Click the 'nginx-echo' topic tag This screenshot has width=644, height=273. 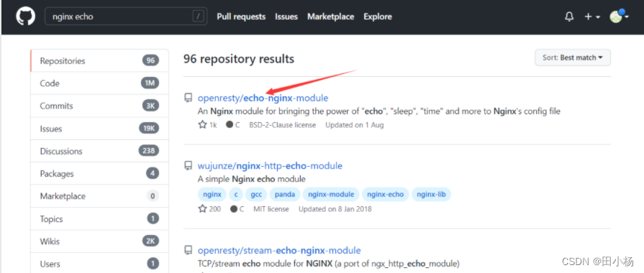click(385, 194)
